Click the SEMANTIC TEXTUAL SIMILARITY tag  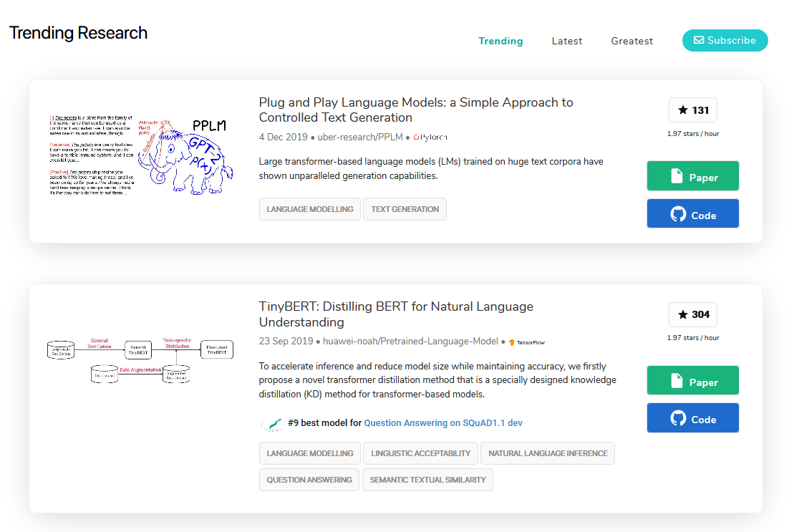click(427, 480)
